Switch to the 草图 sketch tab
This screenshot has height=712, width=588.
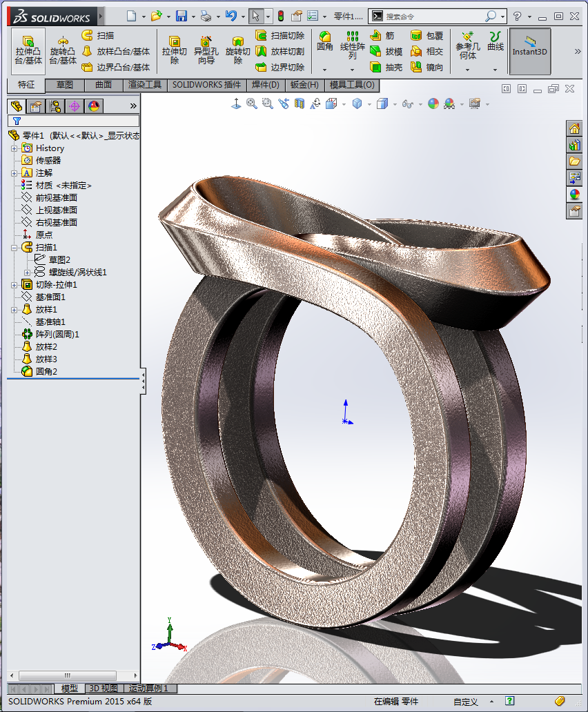point(65,85)
